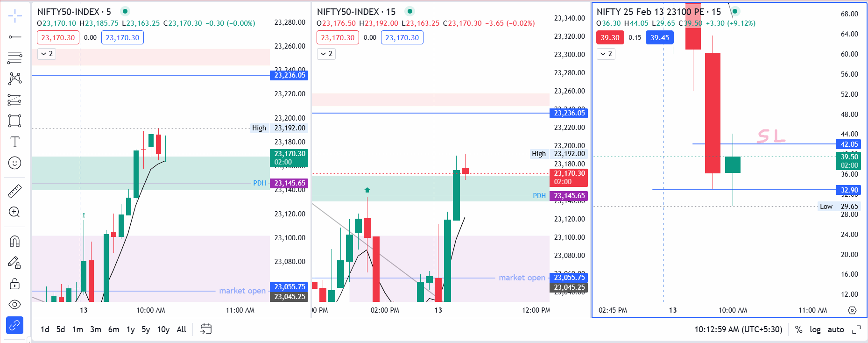Hide all drawings with eye icon
This screenshot has height=343, width=868.
(x=14, y=305)
